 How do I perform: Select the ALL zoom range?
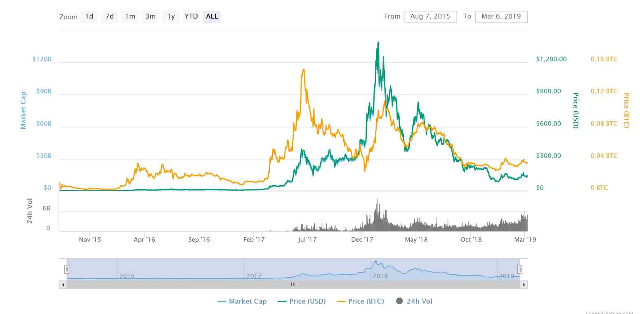(212, 17)
